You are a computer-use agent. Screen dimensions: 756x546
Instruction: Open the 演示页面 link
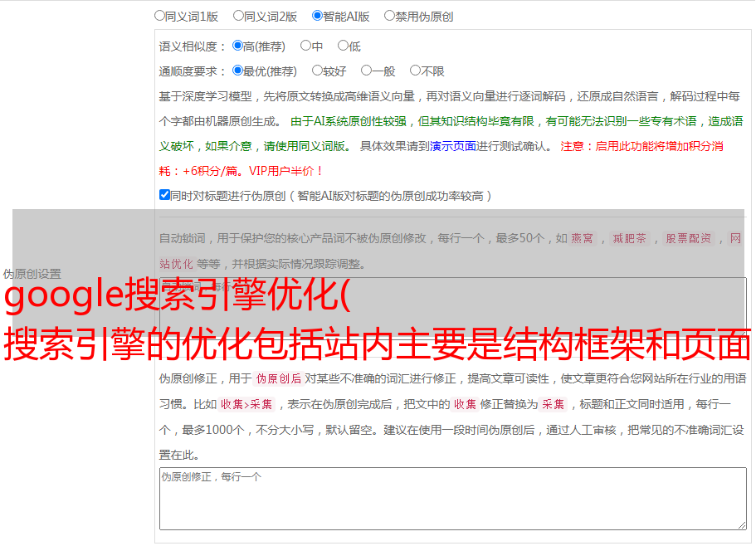point(453,146)
